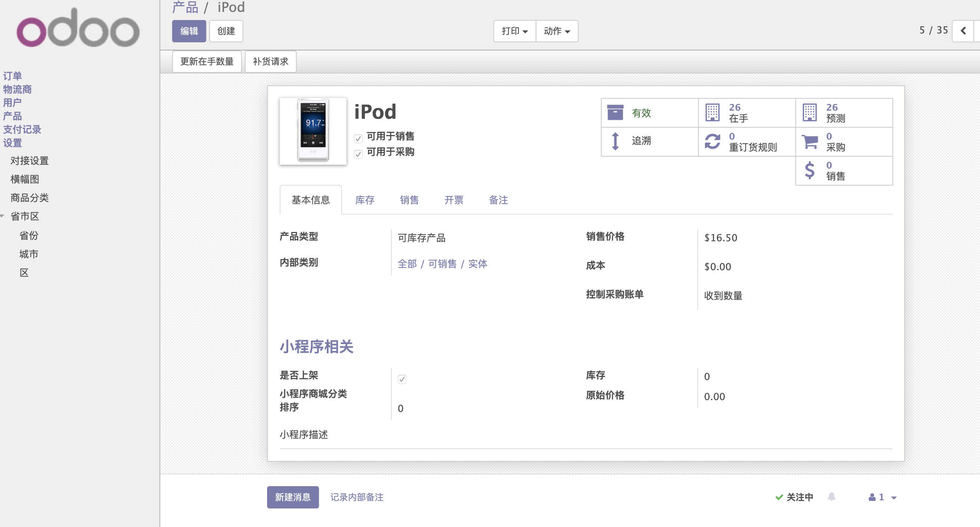Open the 动作 dropdown menu
980x527 pixels.
click(556, 31)
